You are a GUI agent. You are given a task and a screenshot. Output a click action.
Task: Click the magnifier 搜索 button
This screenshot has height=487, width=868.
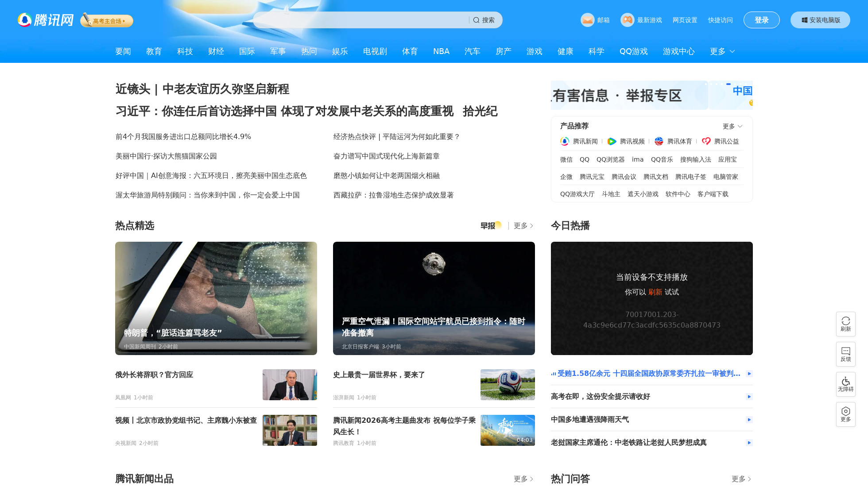pos(484,20)
